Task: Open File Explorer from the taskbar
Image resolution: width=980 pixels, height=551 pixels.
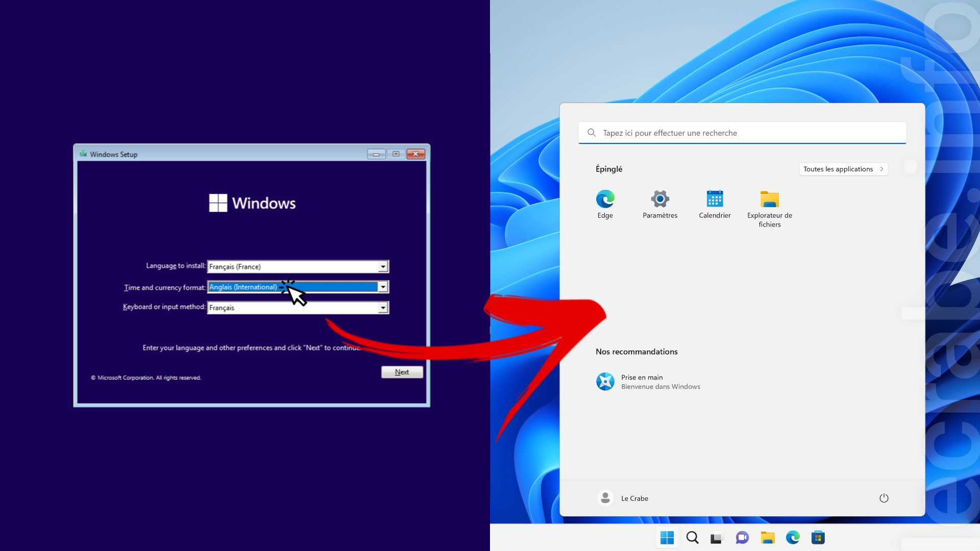Action: (x=768, y=537)
